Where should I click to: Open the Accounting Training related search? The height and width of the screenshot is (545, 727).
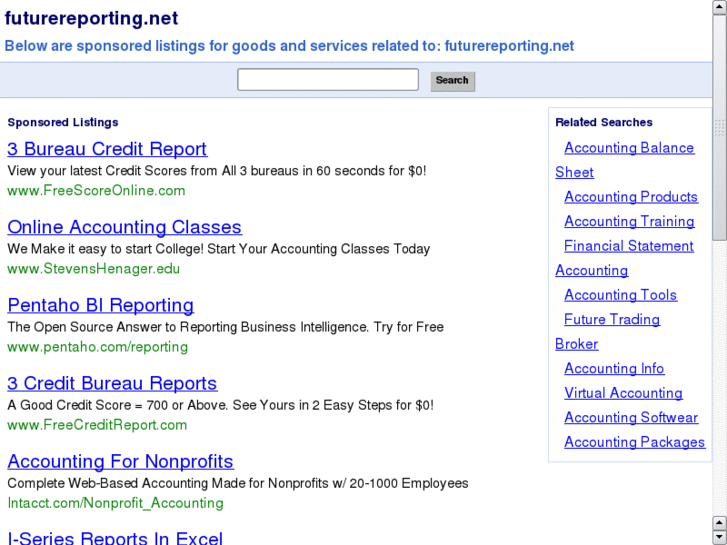pyautogui.click(x=629, y=221)
